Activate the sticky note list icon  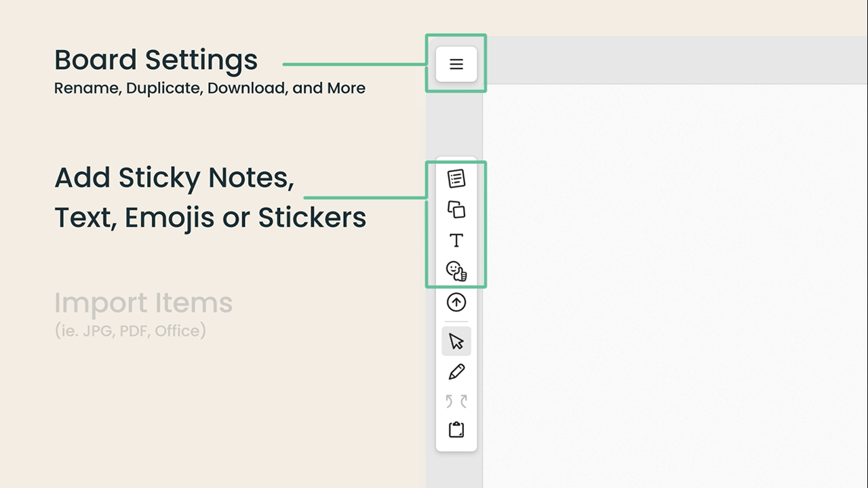[456, 178]
